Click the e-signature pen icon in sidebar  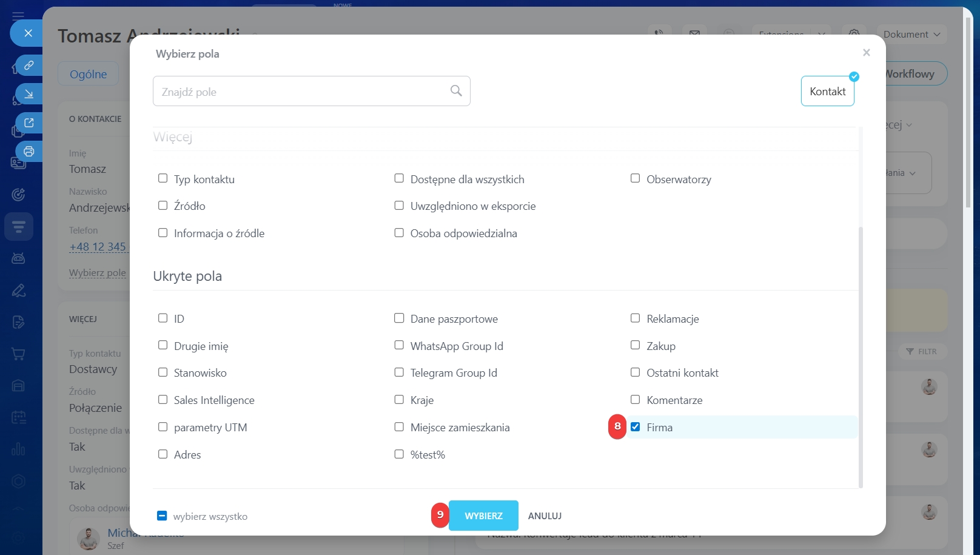(19, 291)
